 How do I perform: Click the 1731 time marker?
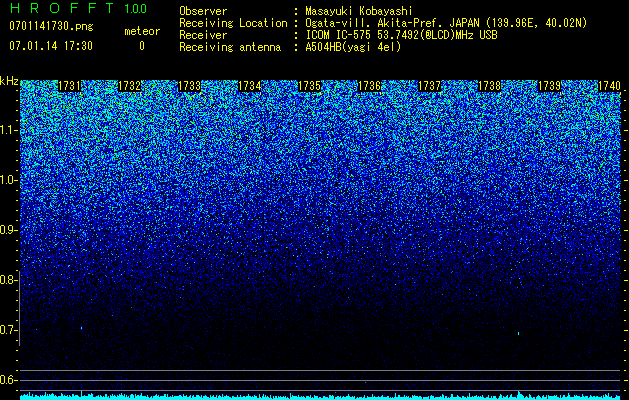pos(69,86)
